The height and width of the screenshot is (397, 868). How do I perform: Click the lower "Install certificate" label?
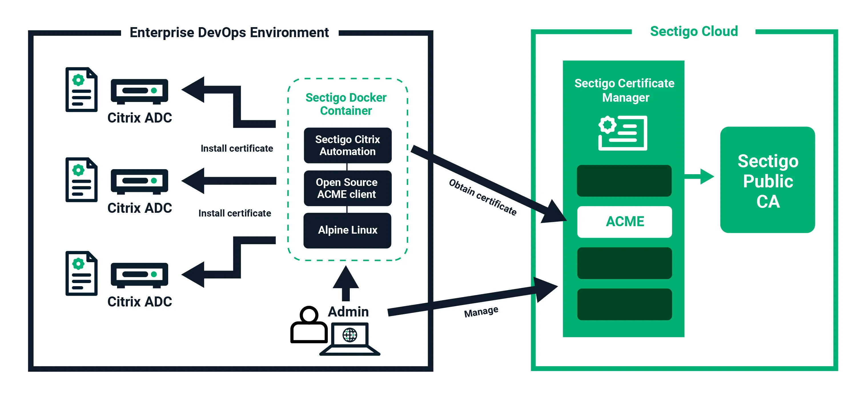coord(234,213)
